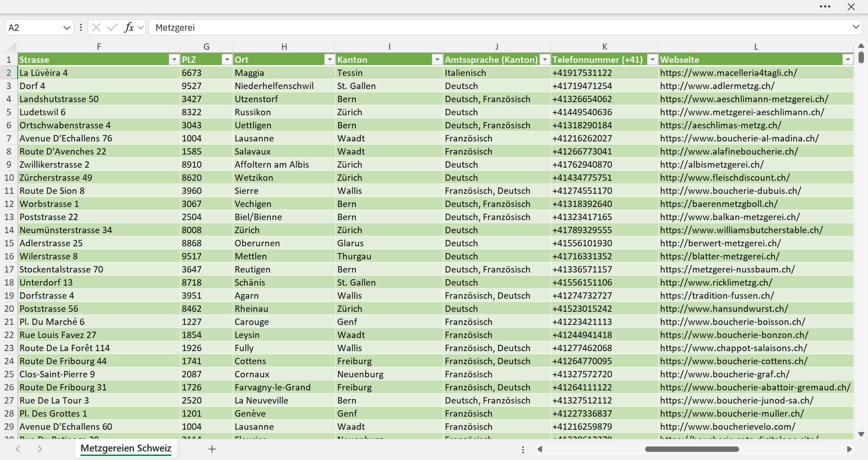Select column header J
Image resolution: width=868 pixels, height=460 pixels.
[497, 47]
